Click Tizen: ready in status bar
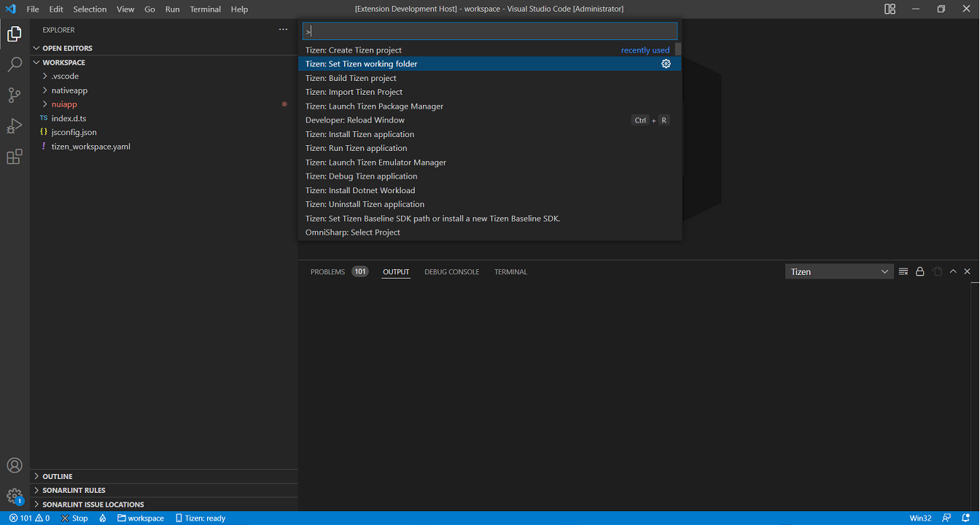Screen dimensions: 980x525 [x=201, y=518]
